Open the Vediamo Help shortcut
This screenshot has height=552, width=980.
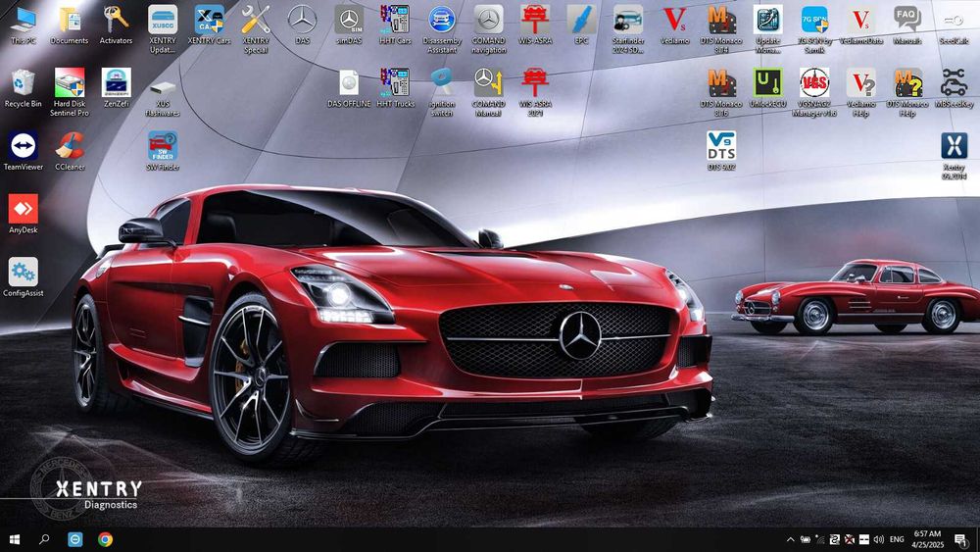(861, 92)
